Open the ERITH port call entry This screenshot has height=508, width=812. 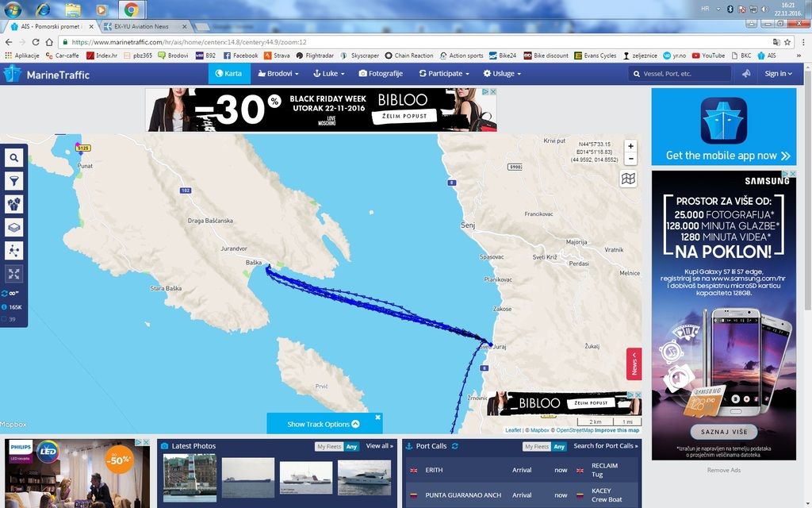pyautogui.click(x=434, y=470)
